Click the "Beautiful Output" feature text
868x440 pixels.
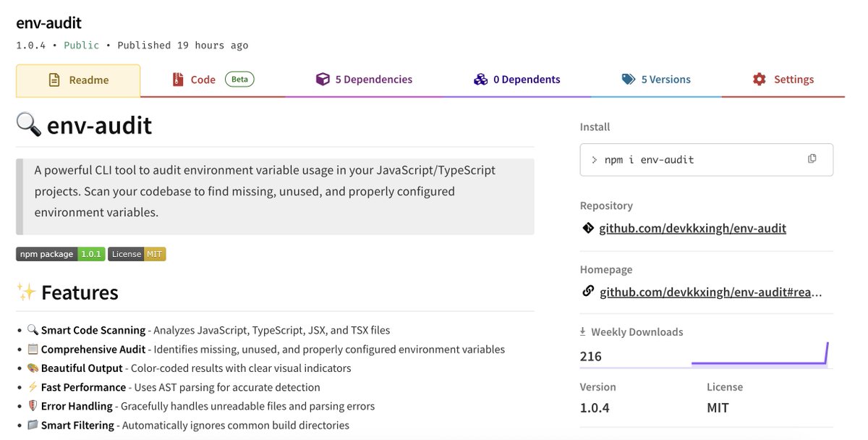[x=82, y=368]
